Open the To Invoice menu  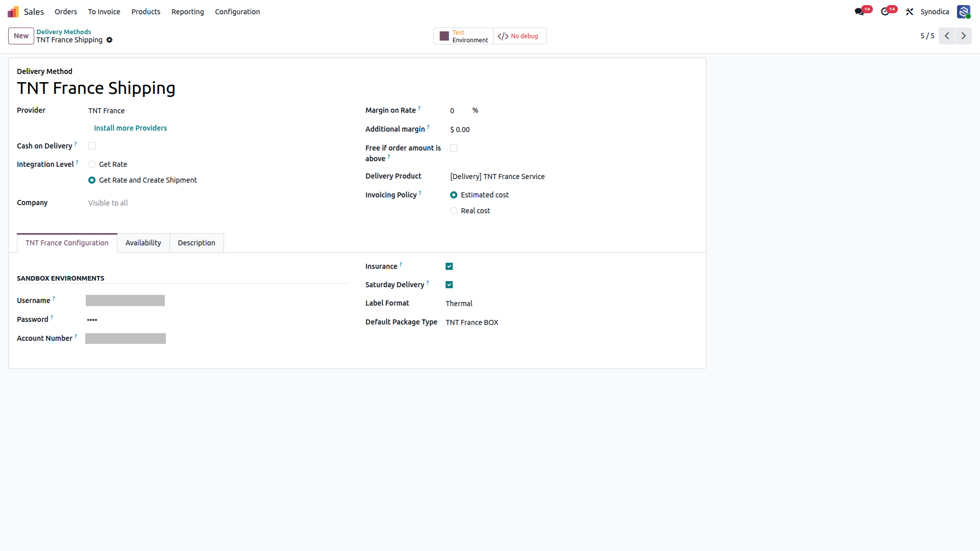point(104,12)
